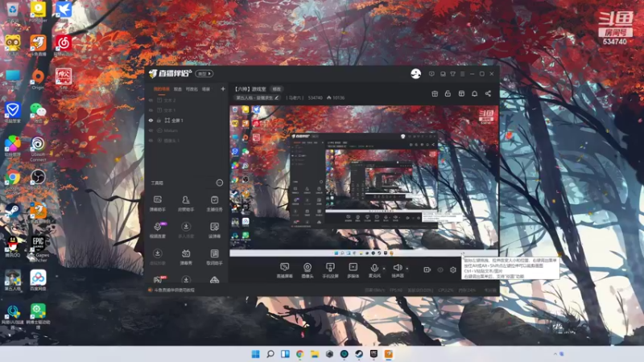Toggle visibility of the fourth source row

[151, 130]
